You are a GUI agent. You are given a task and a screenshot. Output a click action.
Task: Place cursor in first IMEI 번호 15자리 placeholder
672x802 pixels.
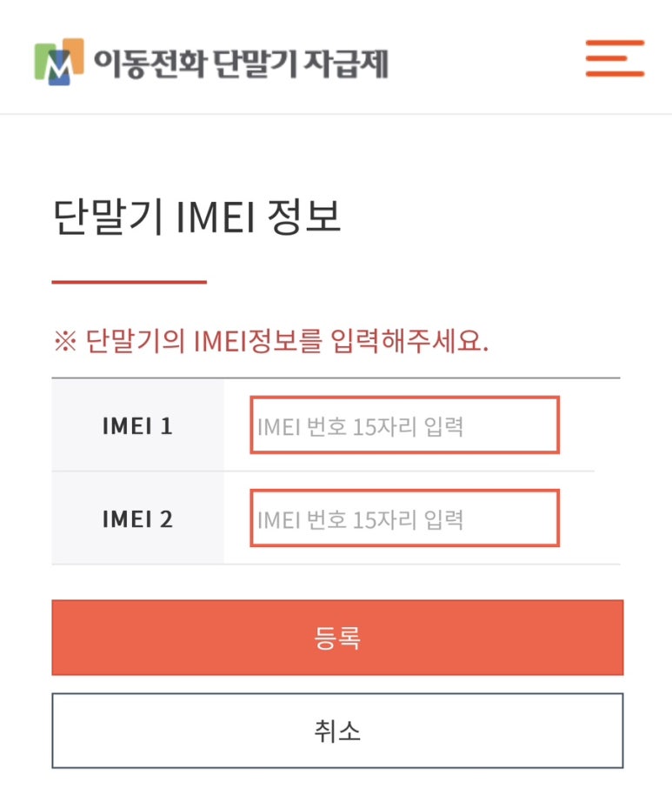click(x=360, y=427)
